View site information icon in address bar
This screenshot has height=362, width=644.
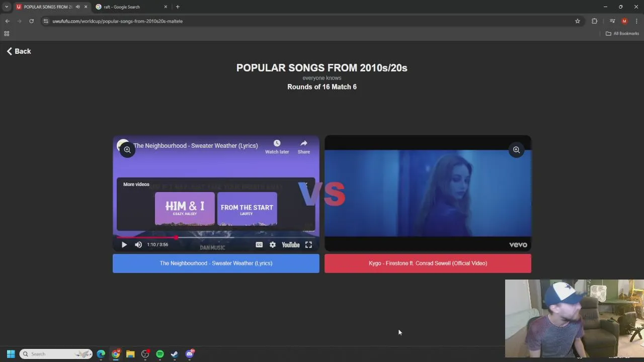[x=46, y=21]
